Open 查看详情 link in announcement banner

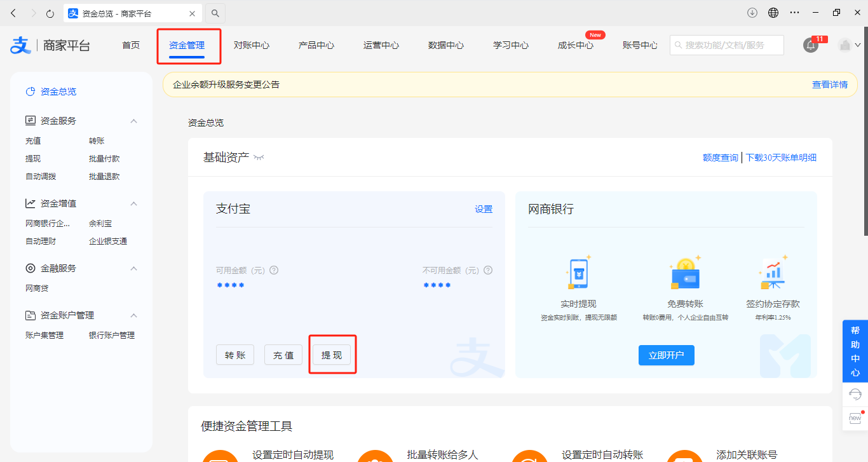coord(830,85)
